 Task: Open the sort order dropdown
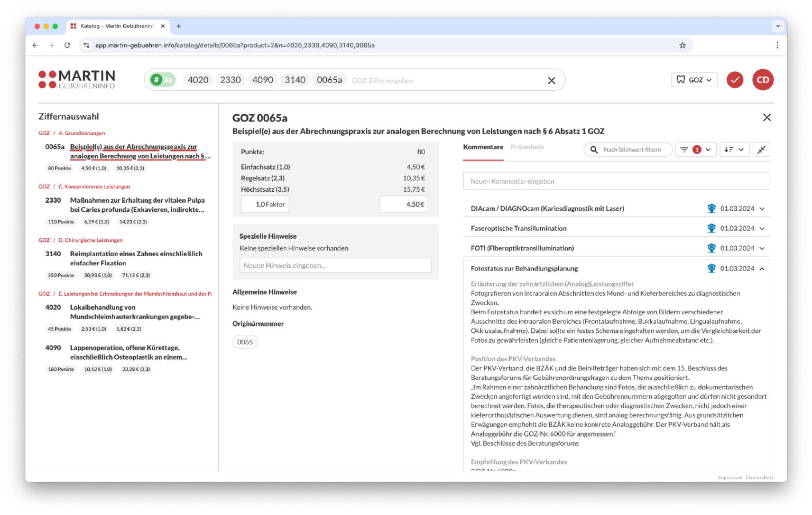point(734,150)
